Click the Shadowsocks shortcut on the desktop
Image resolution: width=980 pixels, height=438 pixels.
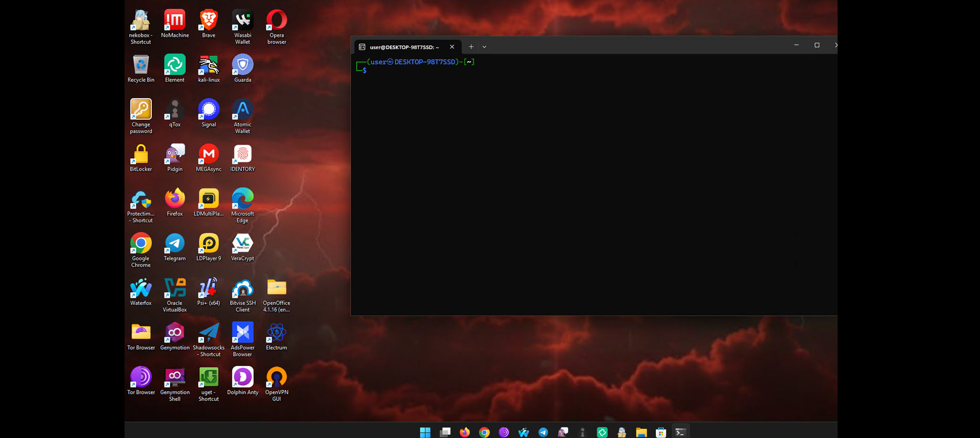(x=209, y=340)
